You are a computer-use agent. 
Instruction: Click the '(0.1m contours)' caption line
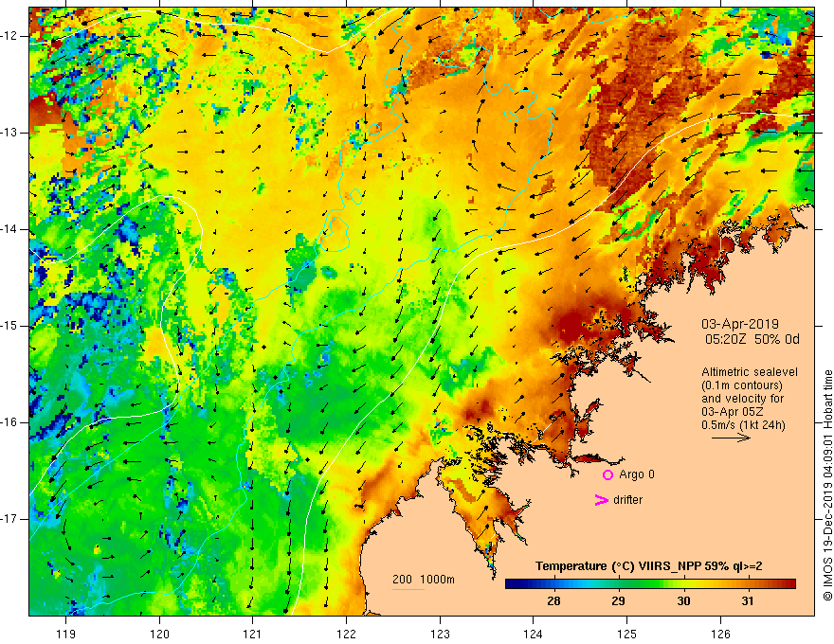[742, 385]
